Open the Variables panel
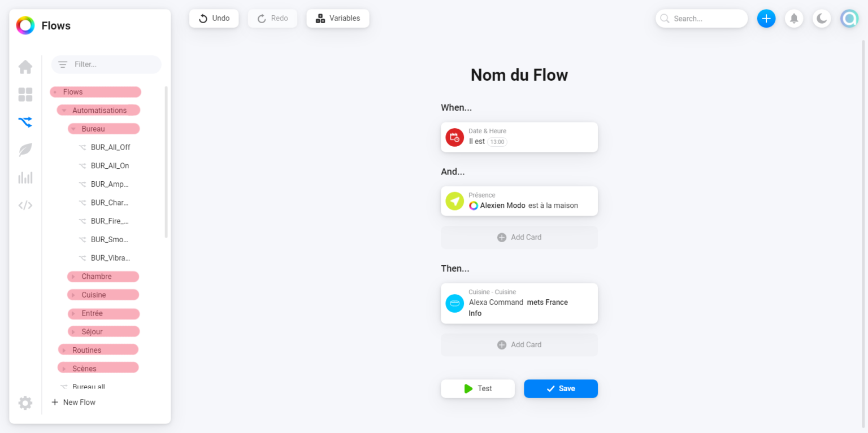868x433 pixels. point(337,18)
